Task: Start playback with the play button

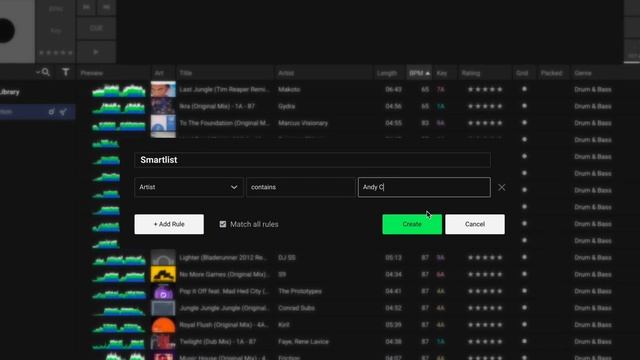Action: (96, 52)
